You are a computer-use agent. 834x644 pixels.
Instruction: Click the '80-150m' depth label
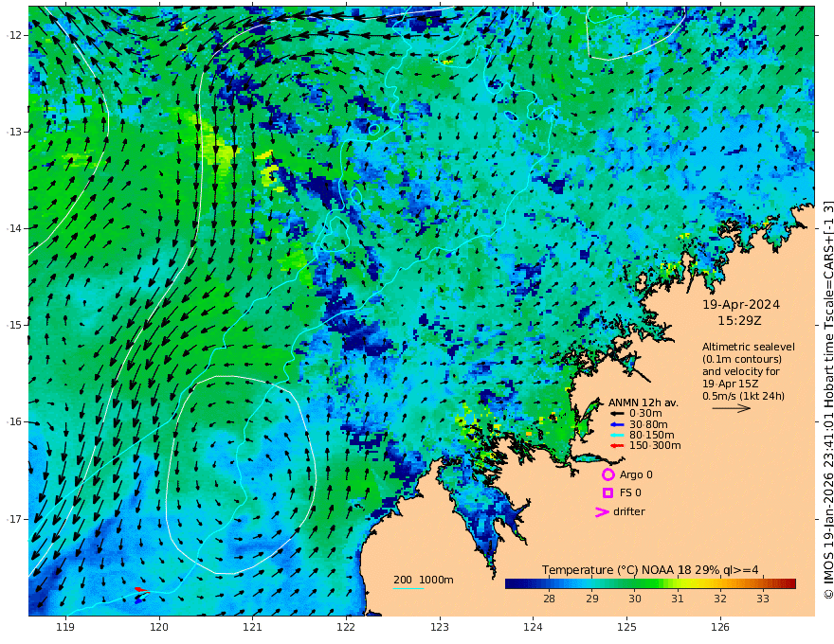pos(652,436)
